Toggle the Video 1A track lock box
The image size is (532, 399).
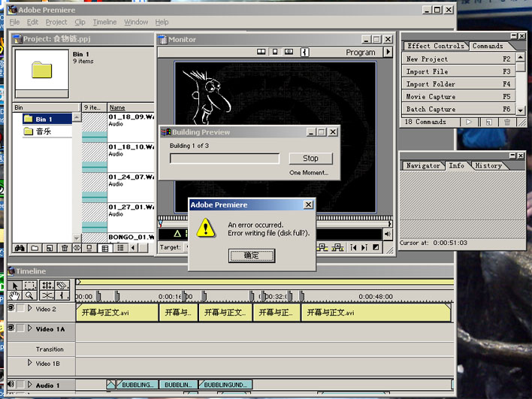tap(21, 328)
